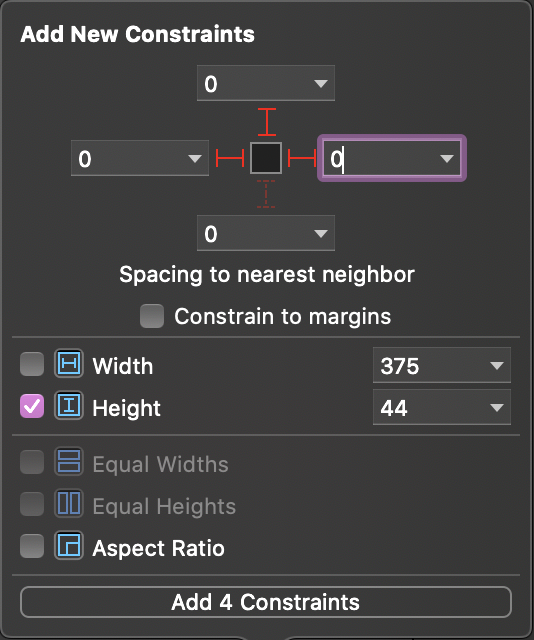Toggle the leading (left) spacing strut
Viewport: 534px width, 640px height.
pyautogui.click(x=230, y=158)
